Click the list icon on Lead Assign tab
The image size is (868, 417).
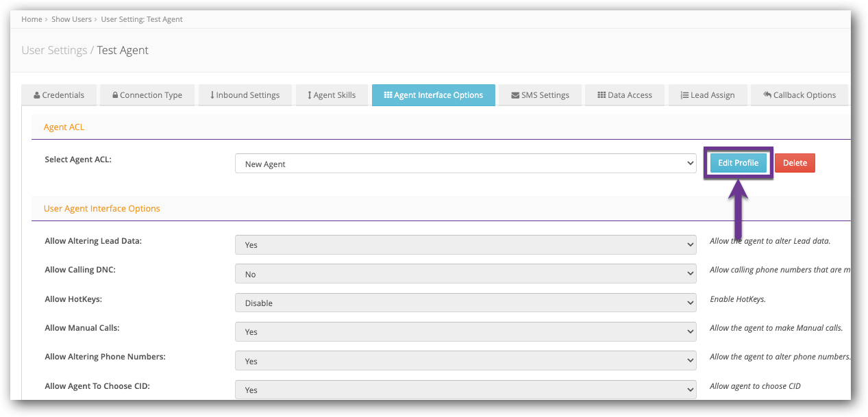[x=682, y=94]
